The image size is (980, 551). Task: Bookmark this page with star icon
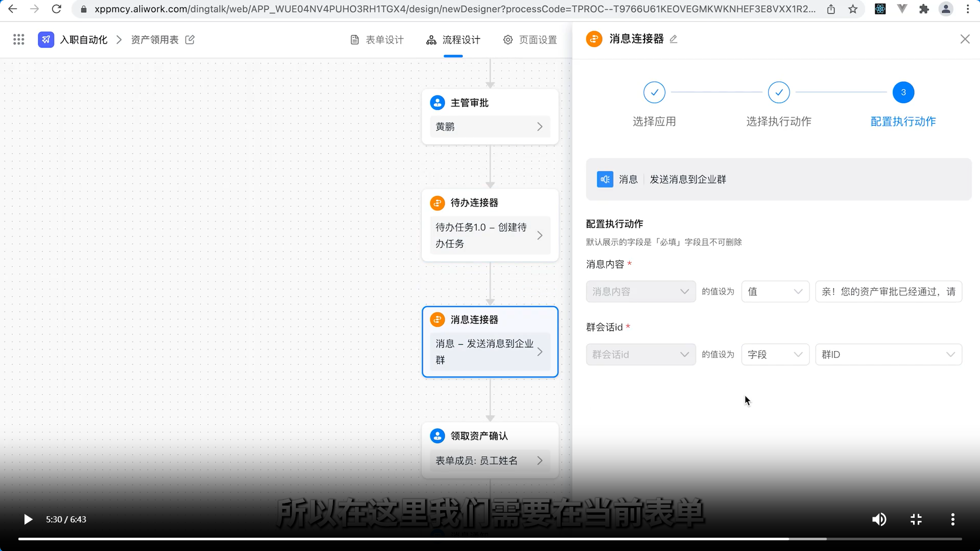853,9
